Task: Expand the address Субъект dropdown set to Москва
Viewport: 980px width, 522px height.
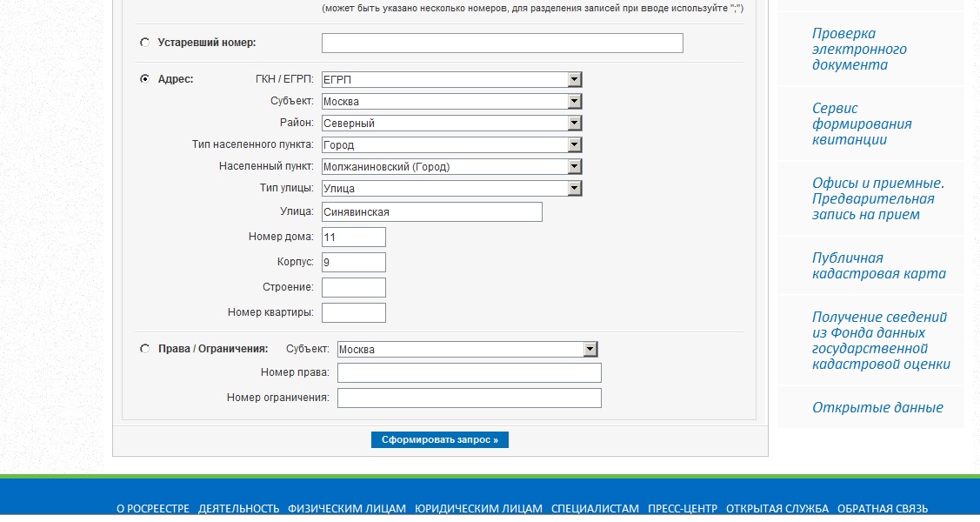Action: [x=451, y=102]
